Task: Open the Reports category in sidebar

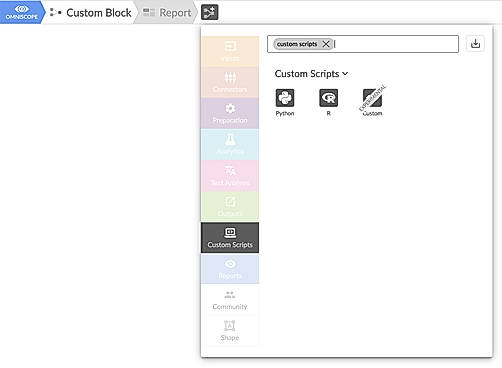Action: pos(230,269)
